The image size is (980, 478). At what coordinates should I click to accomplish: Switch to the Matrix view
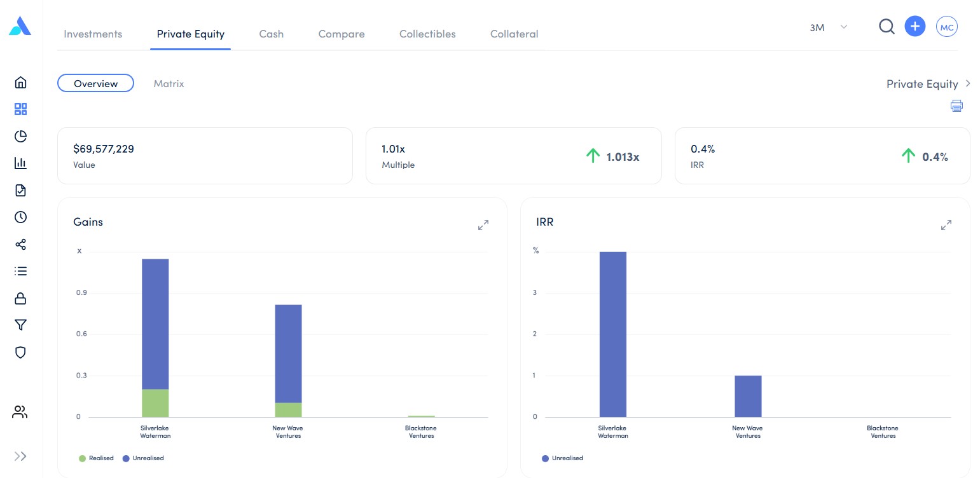tap(169, 83)
